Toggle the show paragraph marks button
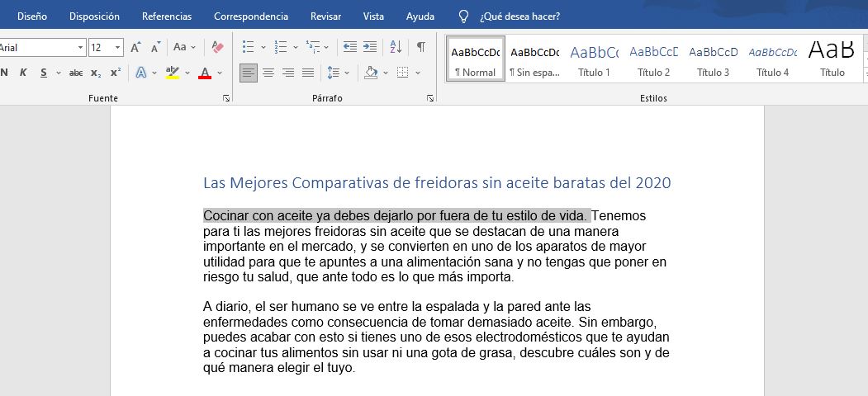Image resolution: width=868 pixels, height=396 pixels. click(421, 47)
